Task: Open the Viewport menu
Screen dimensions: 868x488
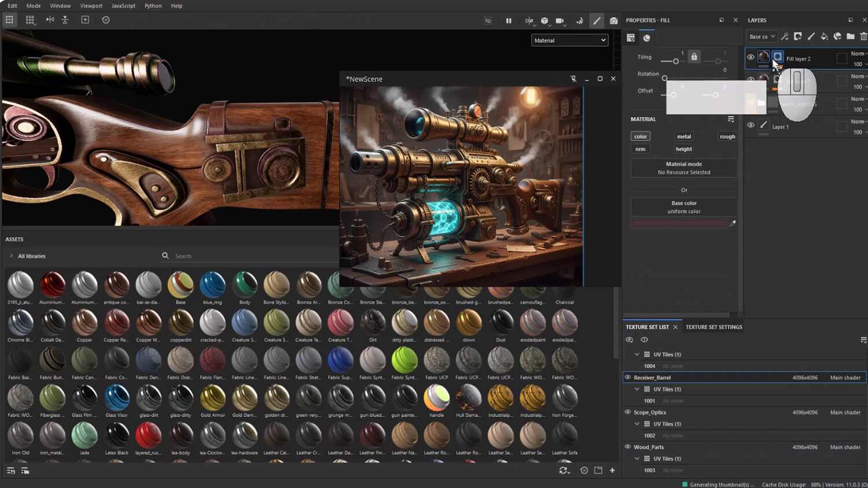Action: [91, 6]
